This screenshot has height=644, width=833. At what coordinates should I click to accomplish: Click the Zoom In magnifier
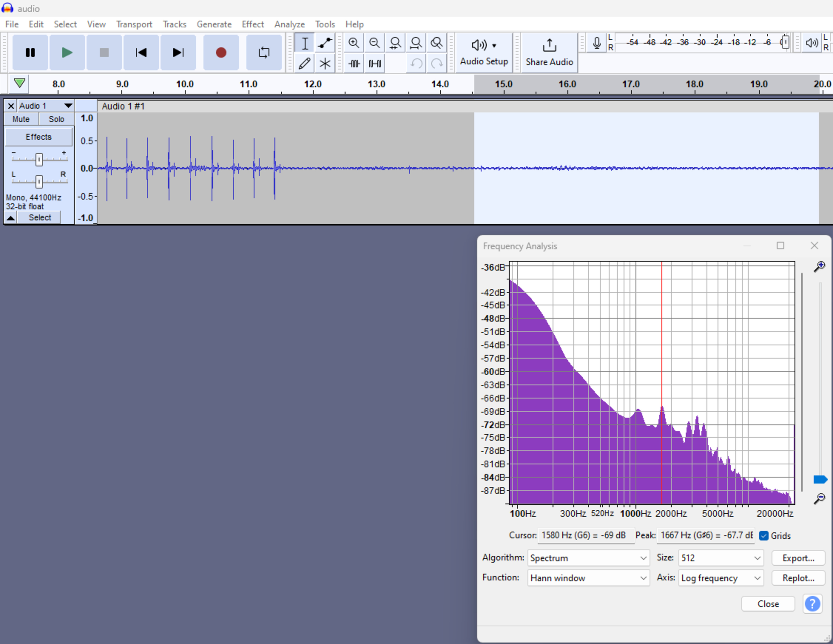pyautogui.click(x=354, y=43)
